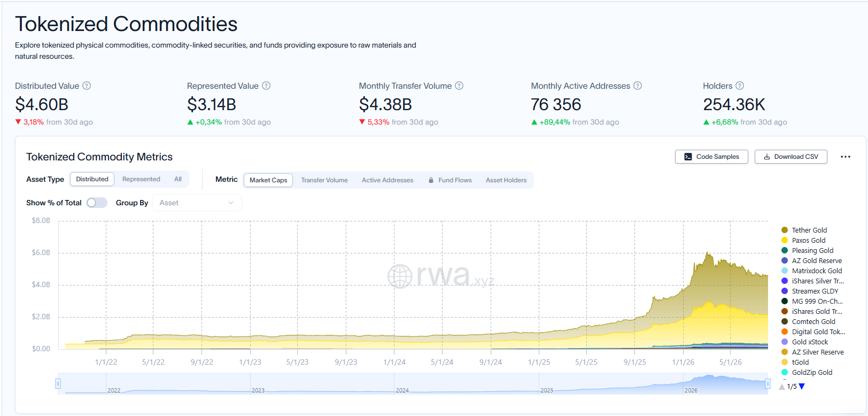This screenshot has height=416, width=868.
Task: Click the 1/5 legend page indicator
Action: point(792,387)
